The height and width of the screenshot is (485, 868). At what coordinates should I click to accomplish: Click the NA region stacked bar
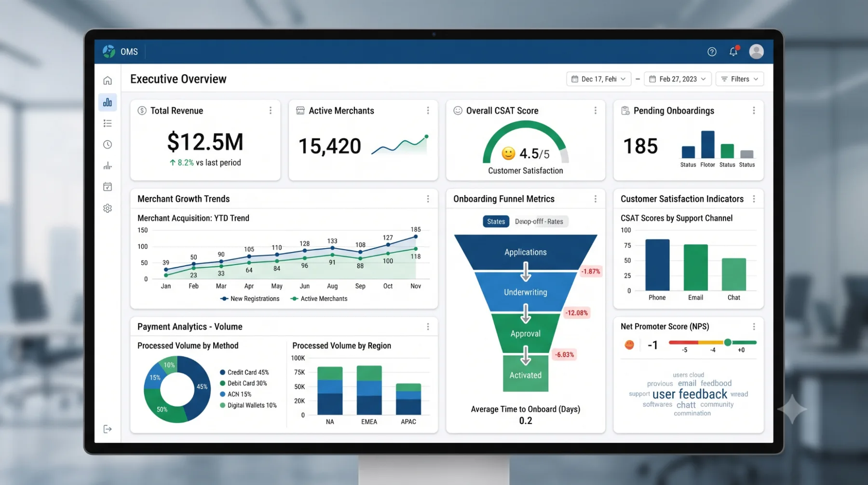pos(330,391)
